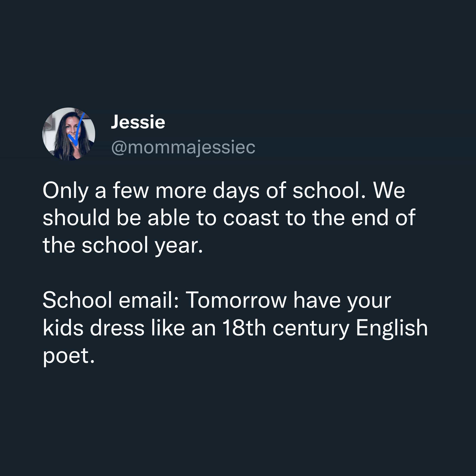476x476 pixels.
Task: Click the word "poet." in the tweet
Action: pyautogui.click(x=69, y=355)
